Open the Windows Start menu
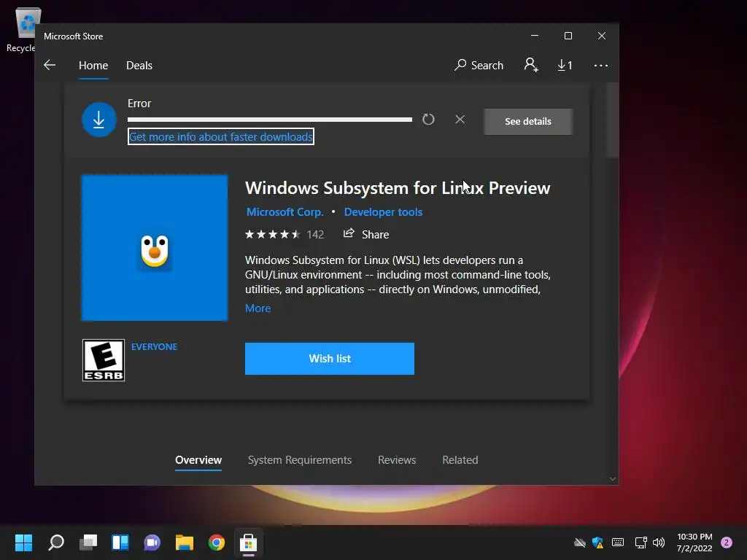 click(x=23, y=542)
